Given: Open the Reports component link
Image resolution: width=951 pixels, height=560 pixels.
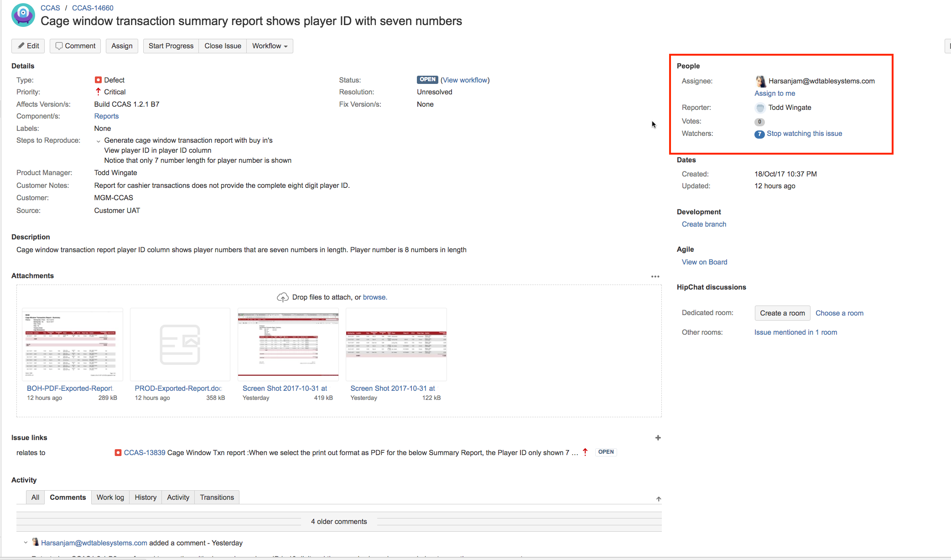Looking at the screenshot, I should click(x=106, y=116).
